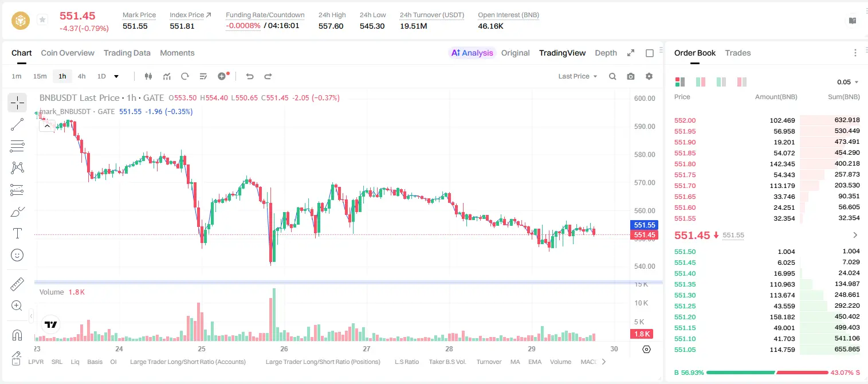Select the crosshair cursor tool
868x384 pixels.
coord(17,103)
